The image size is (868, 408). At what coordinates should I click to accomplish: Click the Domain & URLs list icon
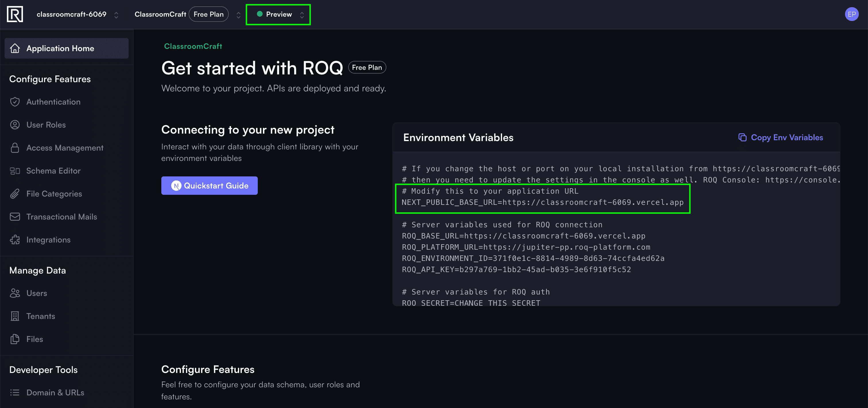point(15,392)
